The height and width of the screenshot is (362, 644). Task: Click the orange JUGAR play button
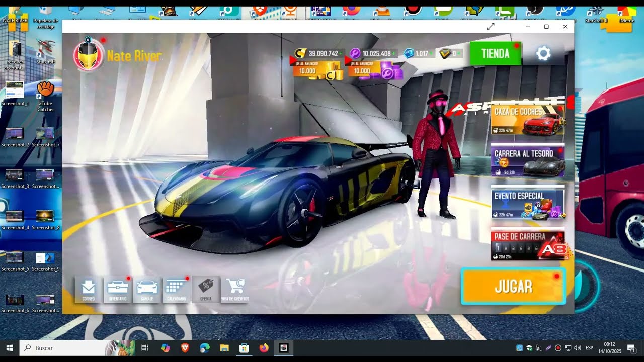click(513, 286)
